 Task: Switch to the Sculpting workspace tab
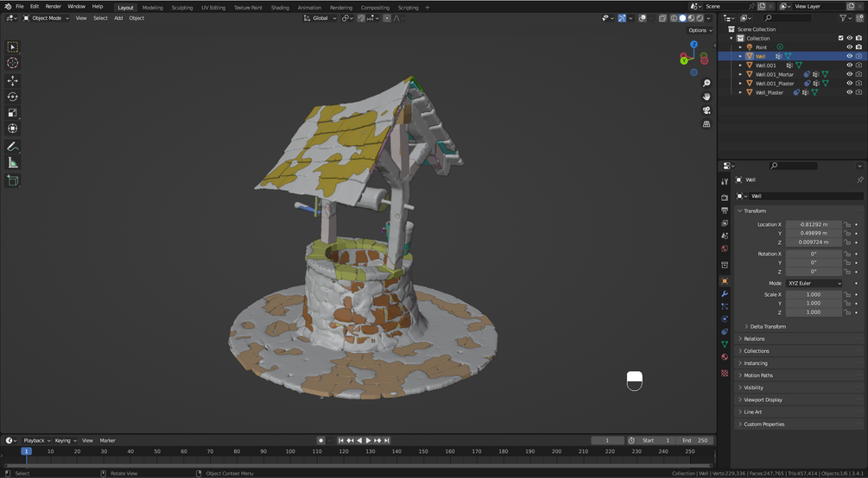coord(182,8)
